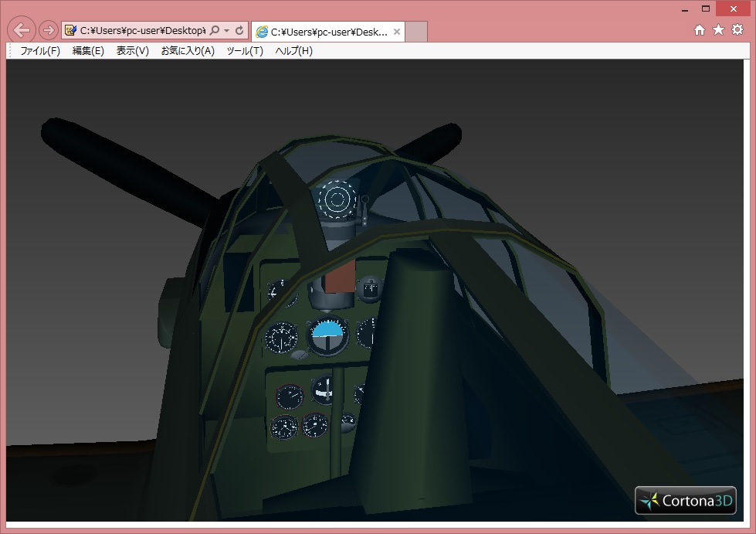Expand the address bar autocomplete dropdown arrow

click(x=227, y=31)
